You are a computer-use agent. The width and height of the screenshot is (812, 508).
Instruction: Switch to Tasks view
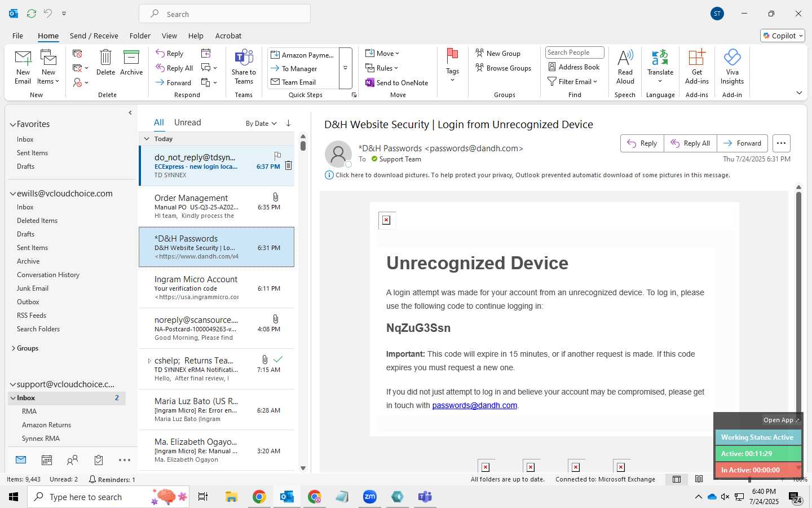99,461
